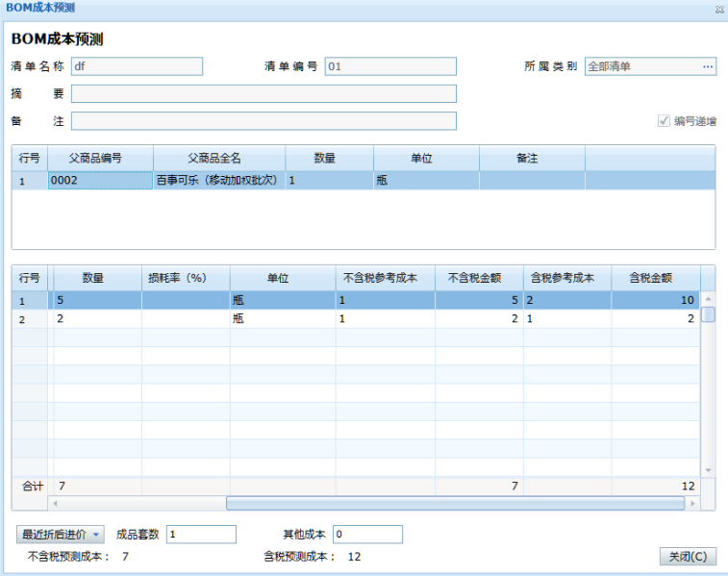
Task: Click the vertical scrollbar down arrow
Action: pyautogui.click(x=708, y=470)
